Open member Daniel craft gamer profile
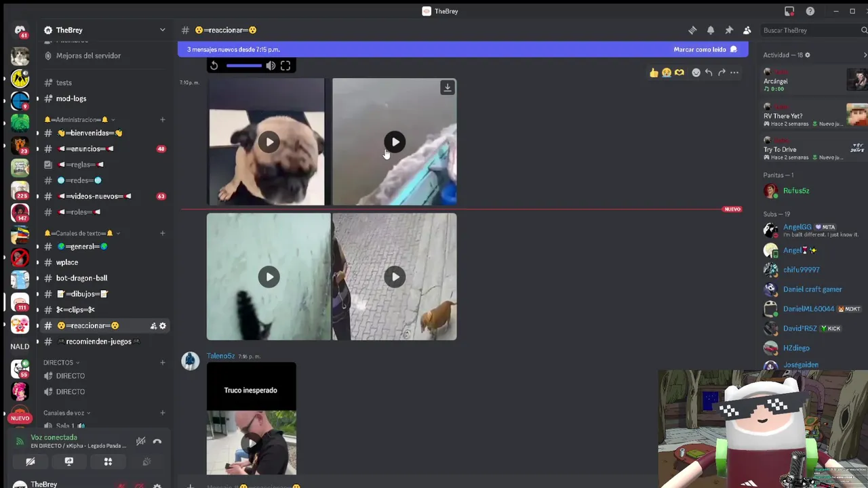 click(812, 289)
